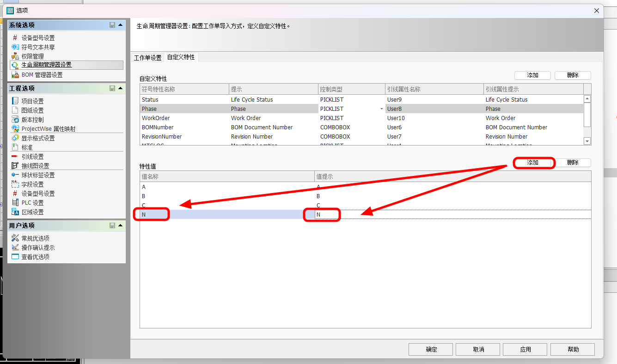Select the Status row in 自定义特性
The image size is (617, 364).
(x=361, y=100)
